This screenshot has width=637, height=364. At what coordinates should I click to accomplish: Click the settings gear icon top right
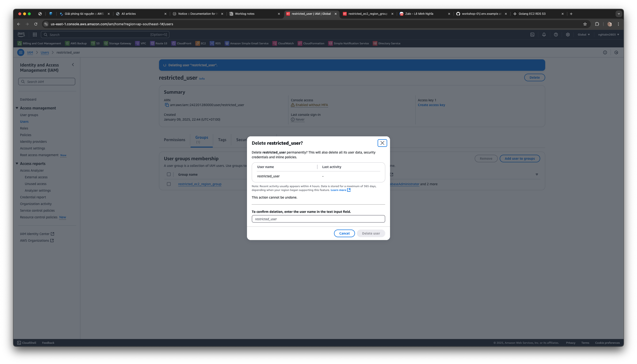pyautogui.click(x=567, y=35)
